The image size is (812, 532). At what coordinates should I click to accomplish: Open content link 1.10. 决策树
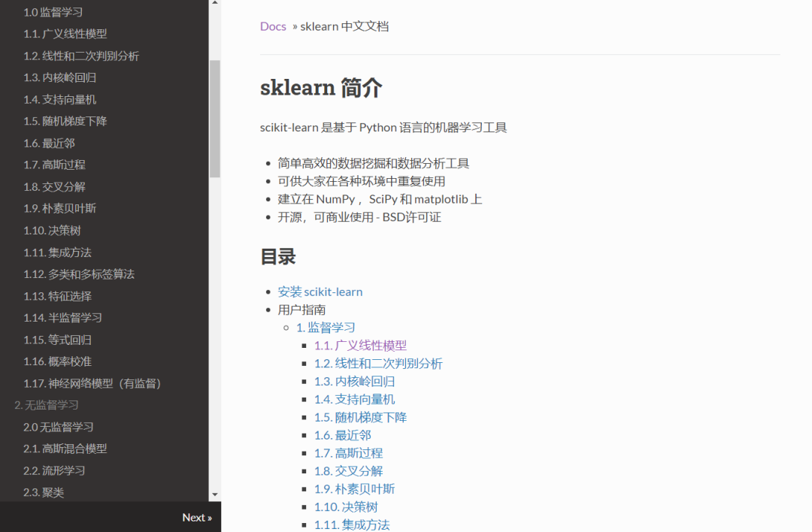[346, 507]
